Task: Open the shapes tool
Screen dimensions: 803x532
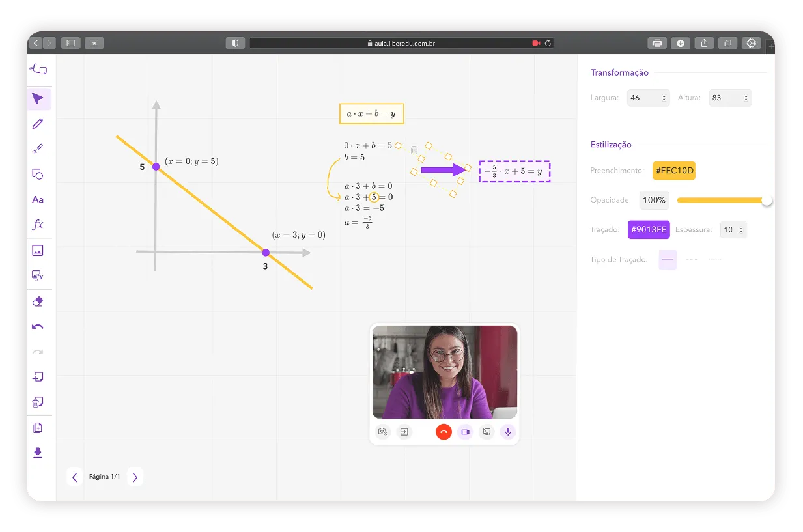Action: pyautogui.click(x=38, y=174)
